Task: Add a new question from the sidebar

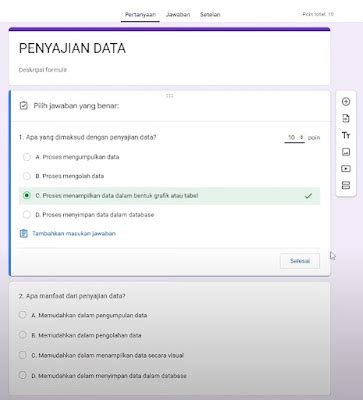Action: pyautogui.click(x=346, y=102)
